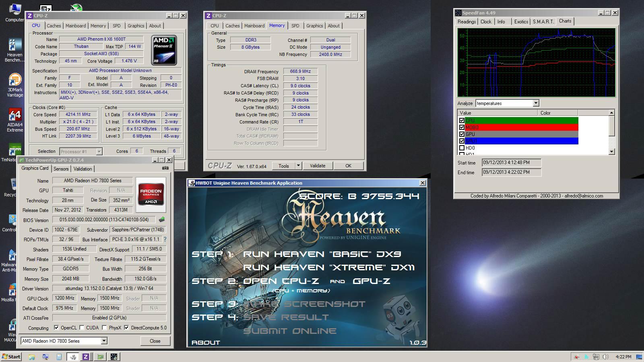The image size is (644, 362).
Task: Open the Analyze temperatures dropdown in SpeedFan
Action: [x=536, y=103]
